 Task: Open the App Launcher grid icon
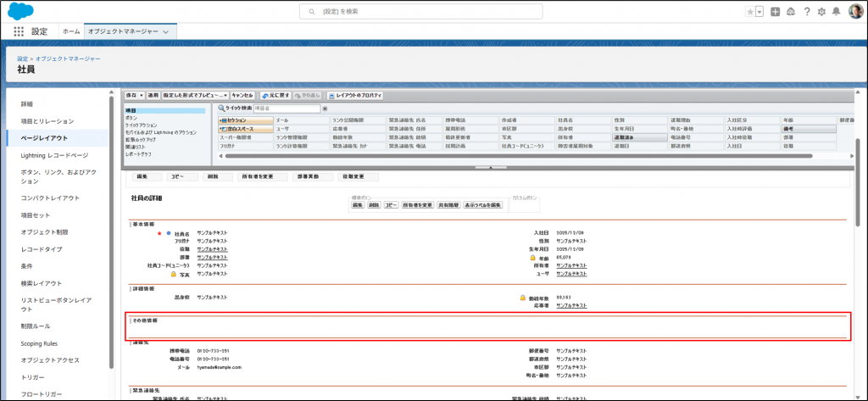(x=18, y=31)
